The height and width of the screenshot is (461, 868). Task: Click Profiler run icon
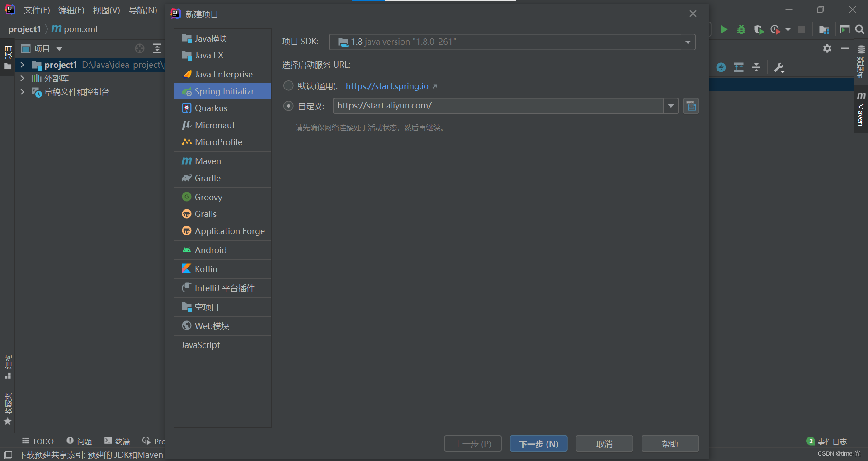pyautogui.click(x=775, y=29)
